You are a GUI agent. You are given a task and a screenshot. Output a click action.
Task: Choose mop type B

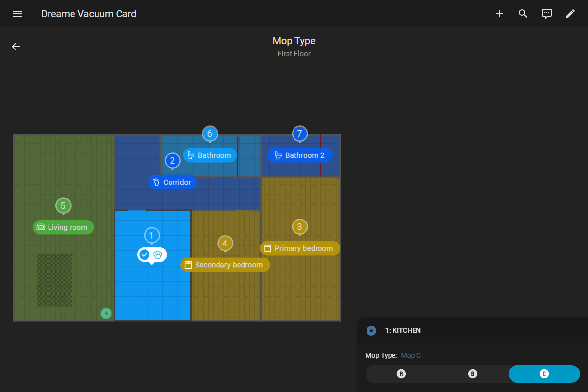[x=473, y=374]
